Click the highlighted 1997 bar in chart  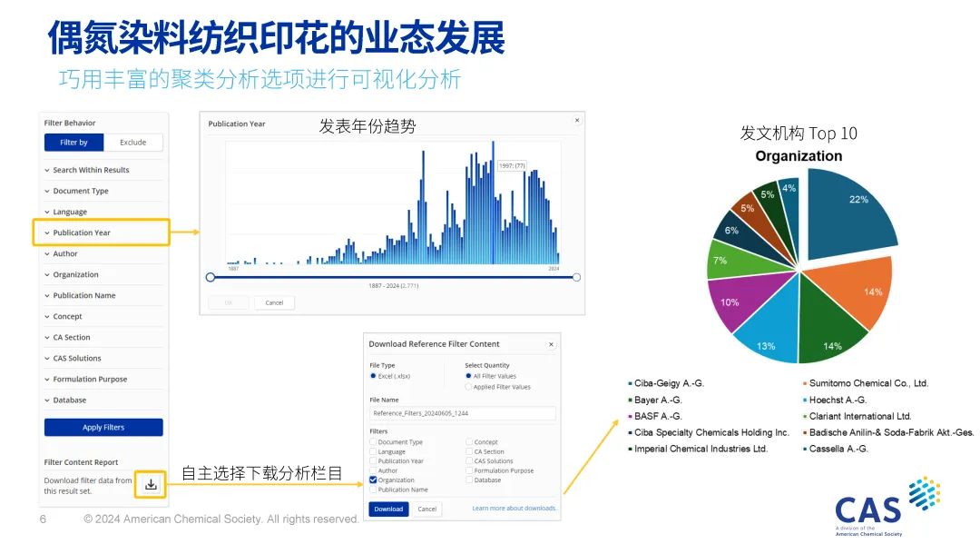click(493, 203)
